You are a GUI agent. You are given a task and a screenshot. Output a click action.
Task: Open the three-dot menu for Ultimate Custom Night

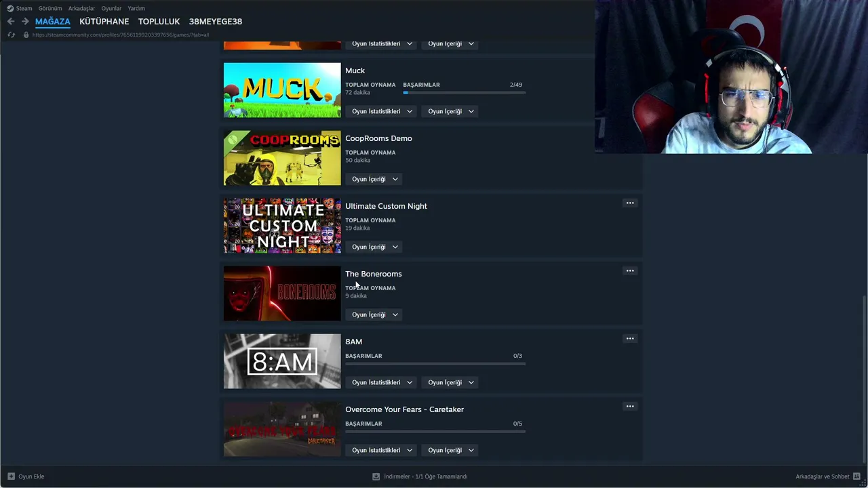[630, 203]
